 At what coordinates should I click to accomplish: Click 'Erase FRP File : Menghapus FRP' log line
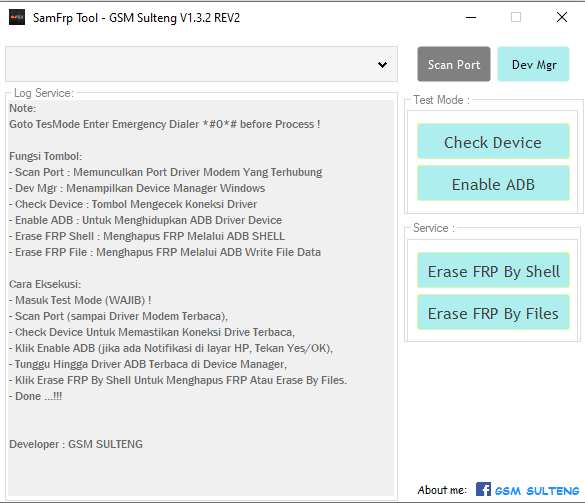point(165,252)
